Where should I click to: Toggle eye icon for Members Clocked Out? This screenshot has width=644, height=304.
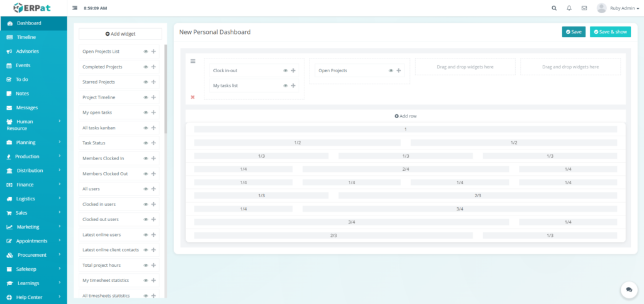pos(146,174)
